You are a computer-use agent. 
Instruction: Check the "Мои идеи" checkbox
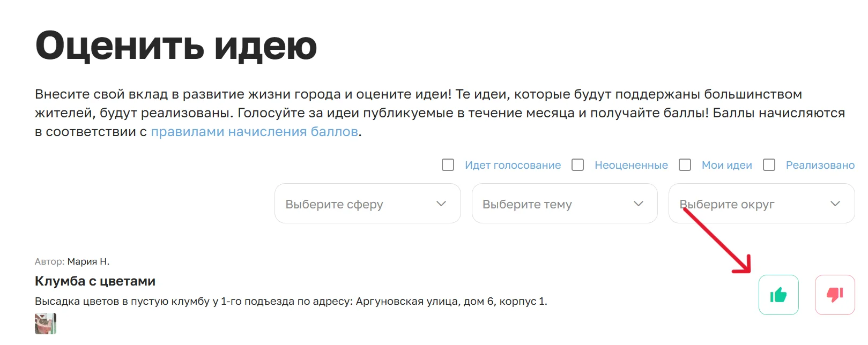685,165
